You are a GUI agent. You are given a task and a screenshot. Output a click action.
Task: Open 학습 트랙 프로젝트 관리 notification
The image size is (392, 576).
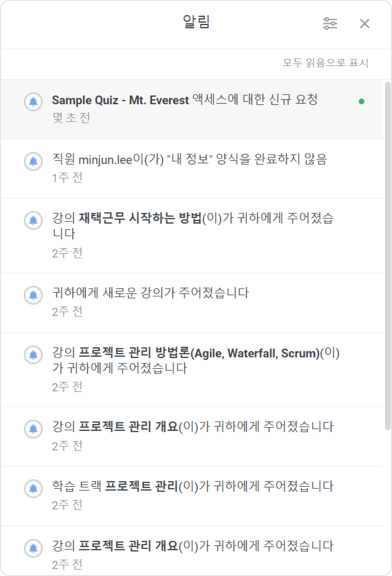(192, 496)
